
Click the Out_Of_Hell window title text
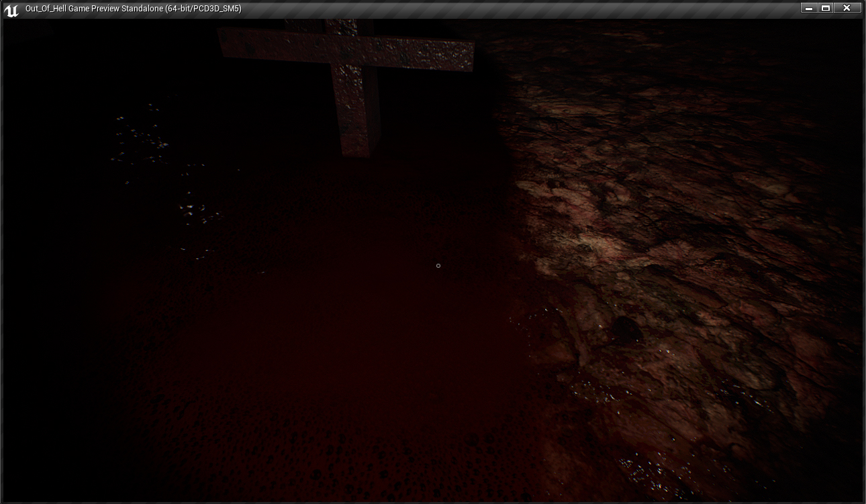coord(133,9)
